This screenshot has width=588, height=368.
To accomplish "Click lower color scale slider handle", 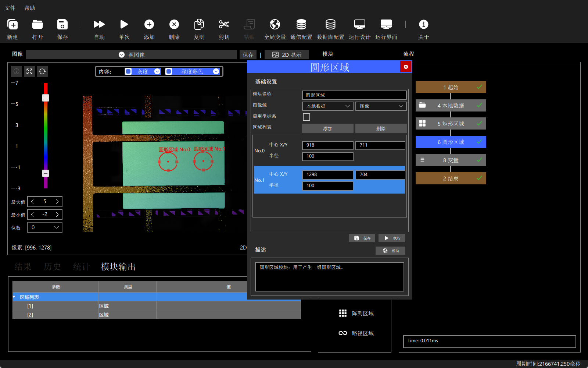I will 46,173.
